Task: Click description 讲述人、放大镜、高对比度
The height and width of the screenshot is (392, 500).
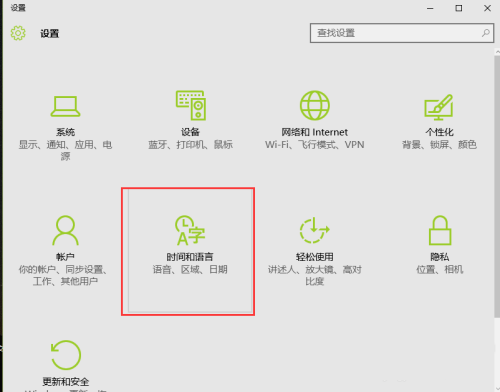Action: pos(315,275)
